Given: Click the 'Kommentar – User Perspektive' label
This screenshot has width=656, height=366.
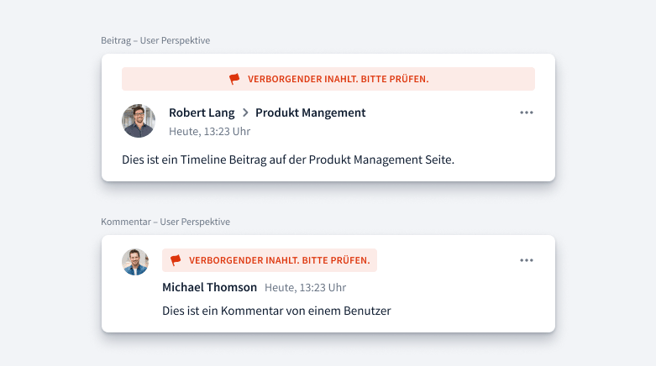Looking at the screenshot, I should point(165,222).
